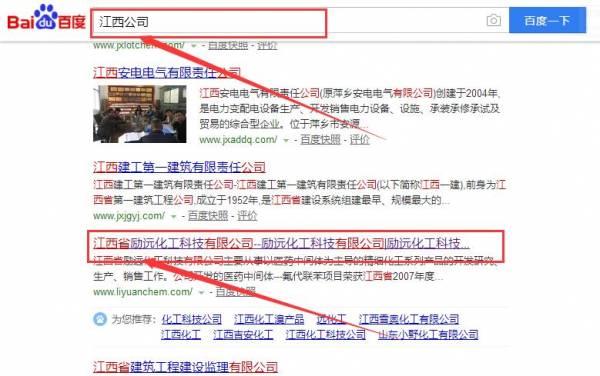Open 江西安电电气有限责任公司 result title
The height and width of the screenshot is (376, 600).
tap(167, 73)
